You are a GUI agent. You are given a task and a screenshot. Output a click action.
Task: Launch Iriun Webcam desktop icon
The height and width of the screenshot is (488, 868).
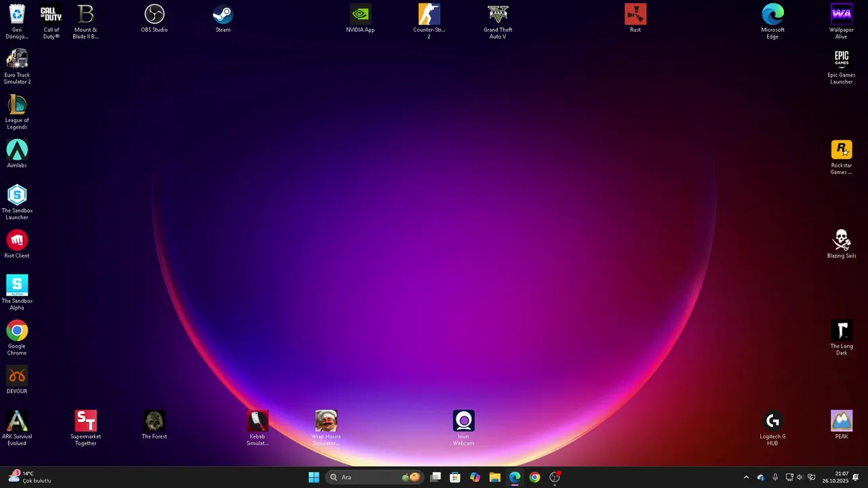click(464, 428)
